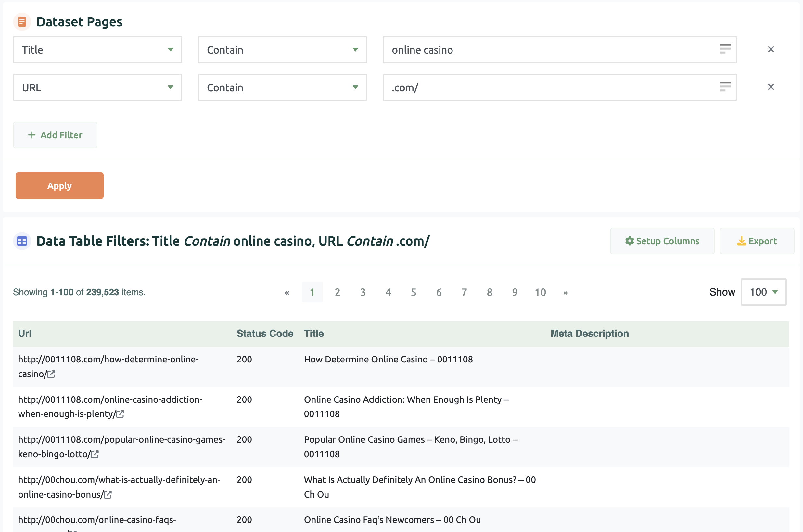Select page 10 in pagination
This screenshot has height=532, width=803.
tap(540, 292)
